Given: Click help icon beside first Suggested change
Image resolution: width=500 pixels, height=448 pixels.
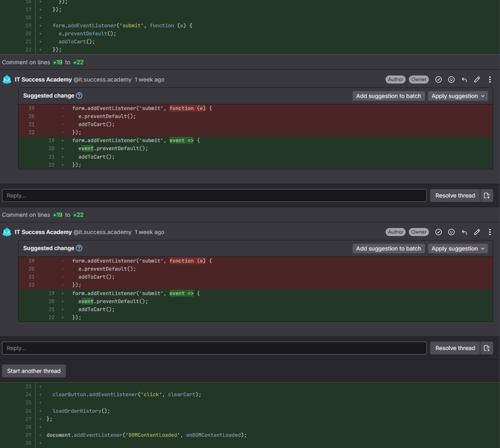Looking at the screenshot, I should (x=79, y=96).
